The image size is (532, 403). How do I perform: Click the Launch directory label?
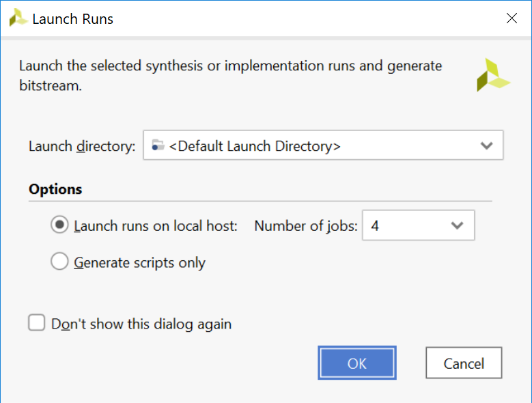[x=82, y=147]
